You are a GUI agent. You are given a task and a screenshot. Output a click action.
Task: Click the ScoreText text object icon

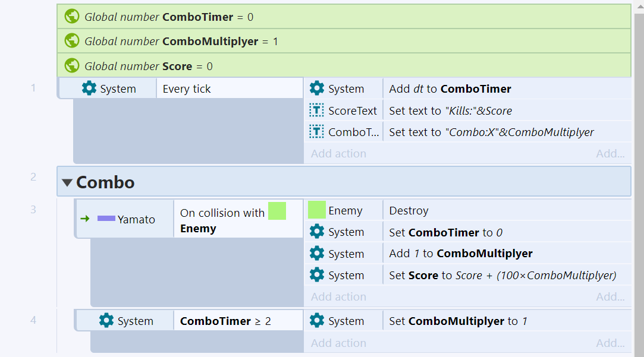317,110
